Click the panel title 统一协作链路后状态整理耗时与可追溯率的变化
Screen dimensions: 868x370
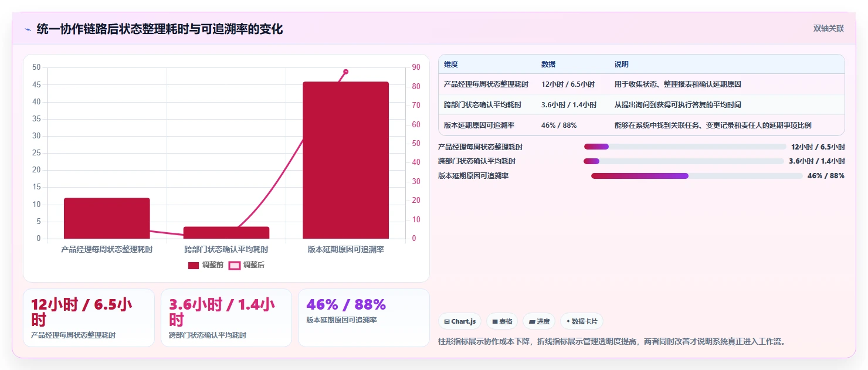(x=160, y=29)
